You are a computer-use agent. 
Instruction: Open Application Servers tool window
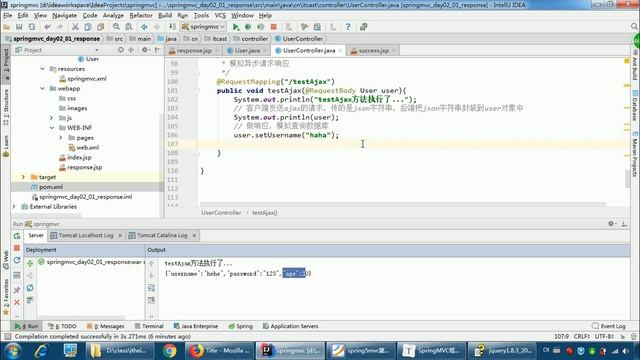tap(290, 326)
